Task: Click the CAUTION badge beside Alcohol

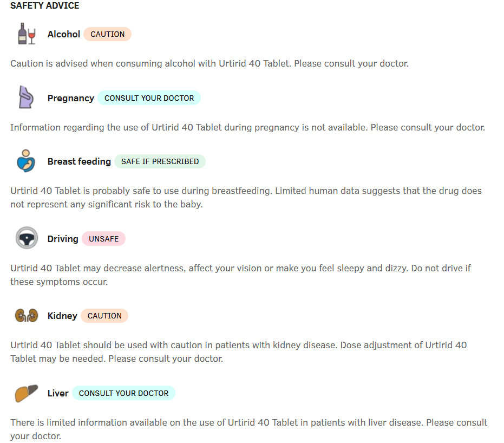Action: point(107,34)
